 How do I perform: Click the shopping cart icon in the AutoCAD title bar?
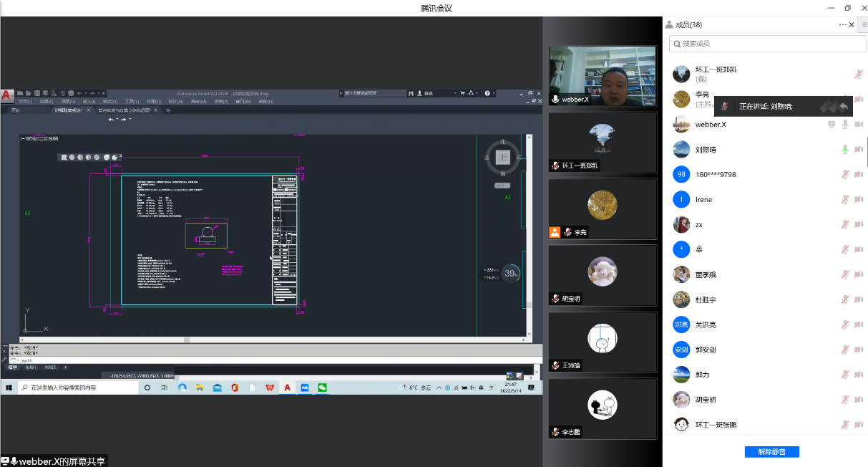point(462,93)
